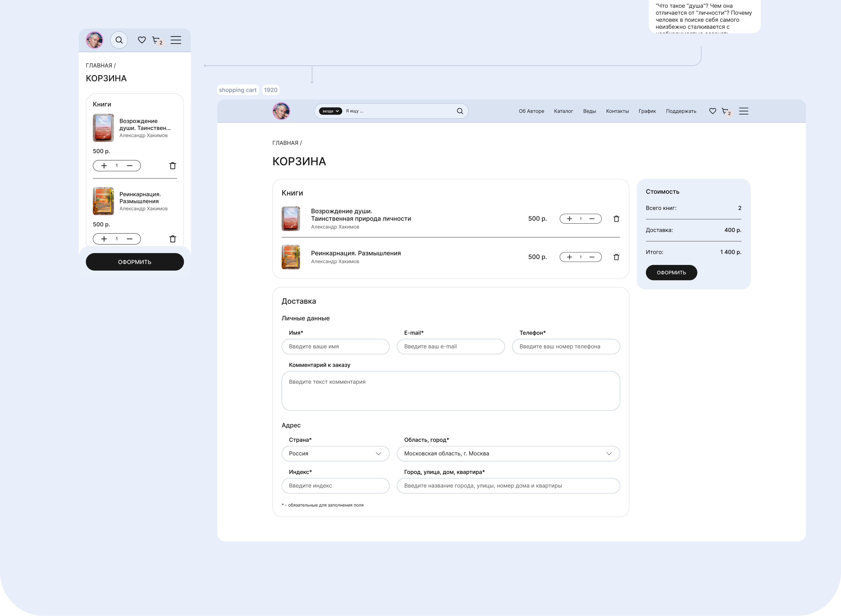Expand the Область, город dropdown
The width and height of the screenshot is (841, 616).
tap(508, 453)
